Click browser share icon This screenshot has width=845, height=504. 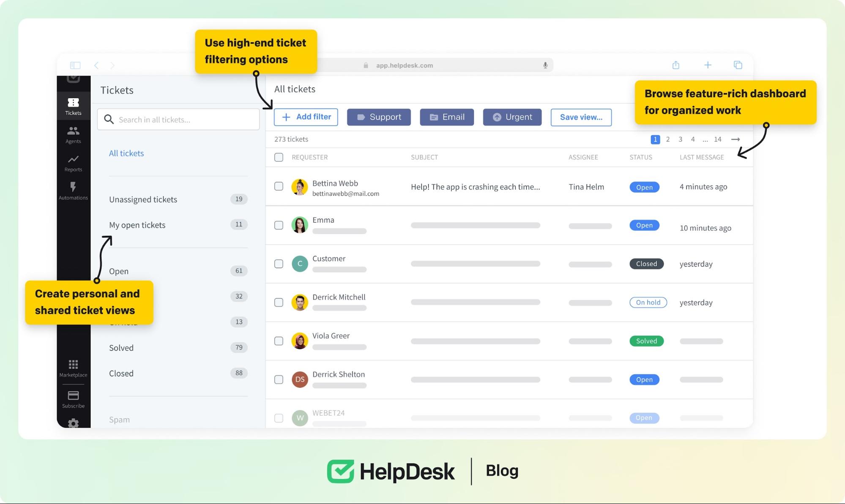point(675,65)
